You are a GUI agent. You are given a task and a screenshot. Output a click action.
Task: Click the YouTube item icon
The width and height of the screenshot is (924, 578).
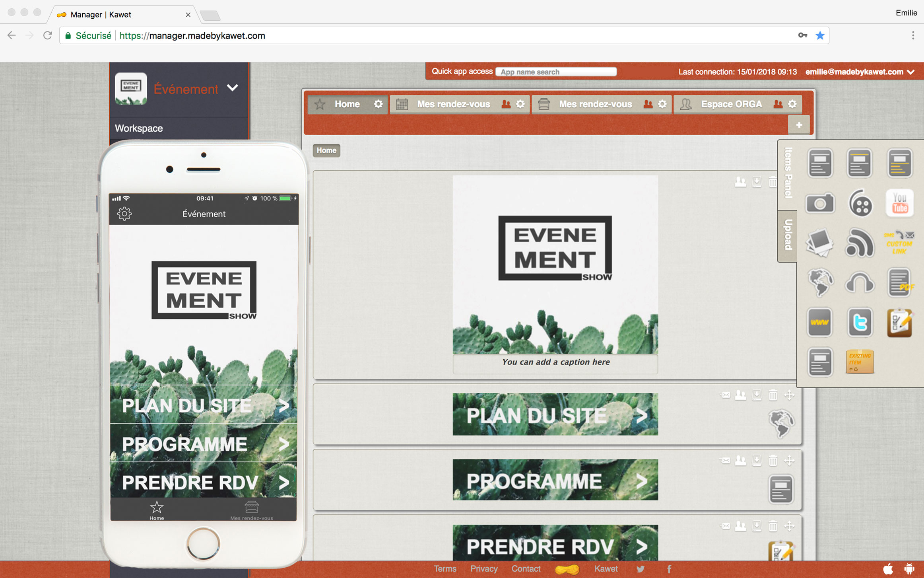900,203
